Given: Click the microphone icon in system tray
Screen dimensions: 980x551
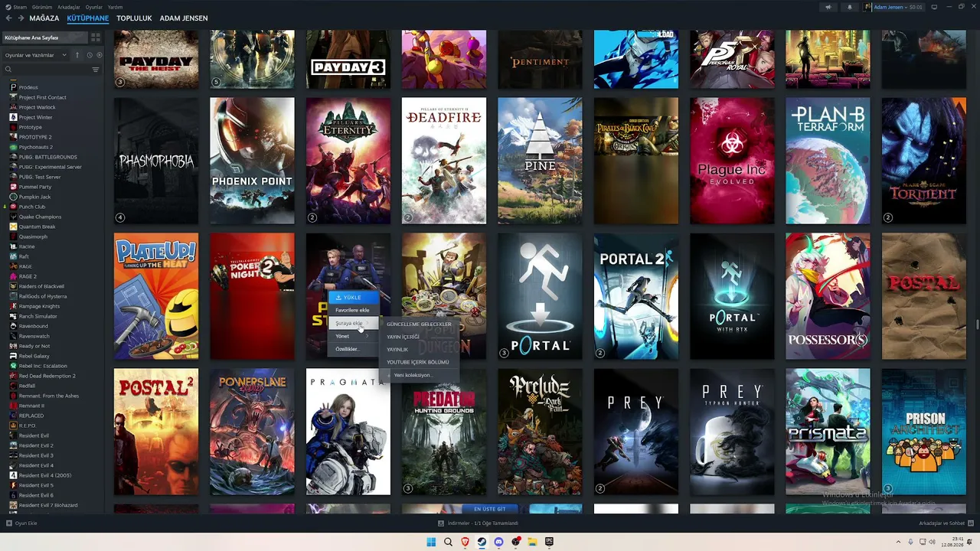Looking at the screenshot, I should (910, 542).
